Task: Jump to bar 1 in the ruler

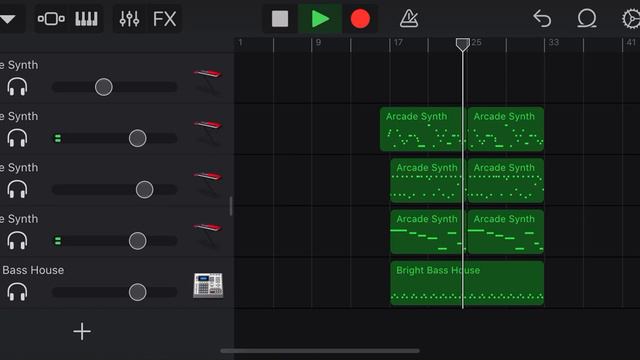Action: (x=240, y=42)
